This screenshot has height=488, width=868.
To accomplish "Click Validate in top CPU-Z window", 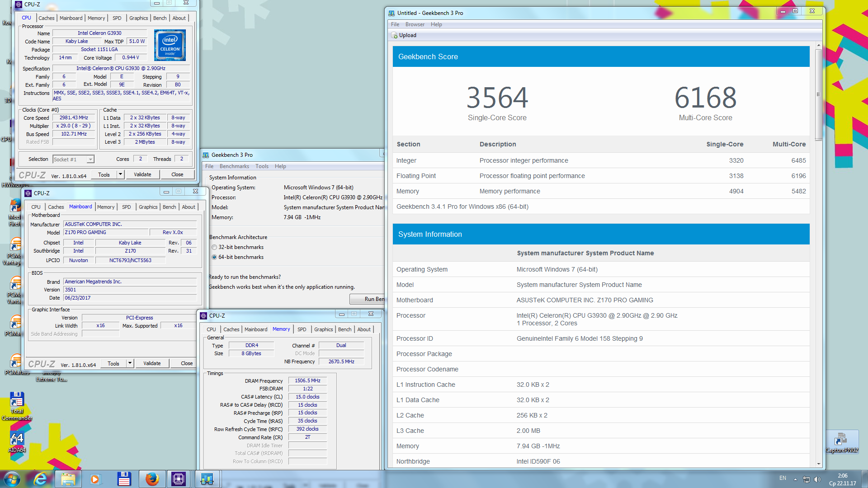I will (142, 174).
